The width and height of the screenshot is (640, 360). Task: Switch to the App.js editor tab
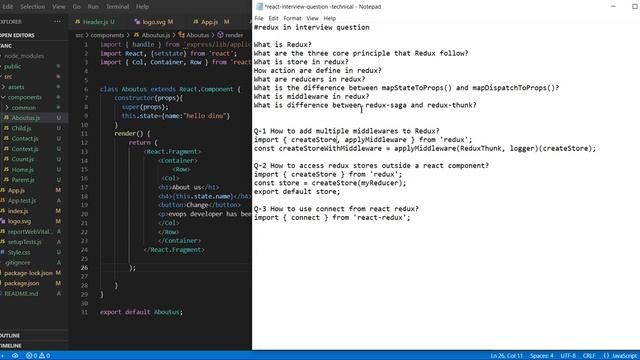pos(211,22)
